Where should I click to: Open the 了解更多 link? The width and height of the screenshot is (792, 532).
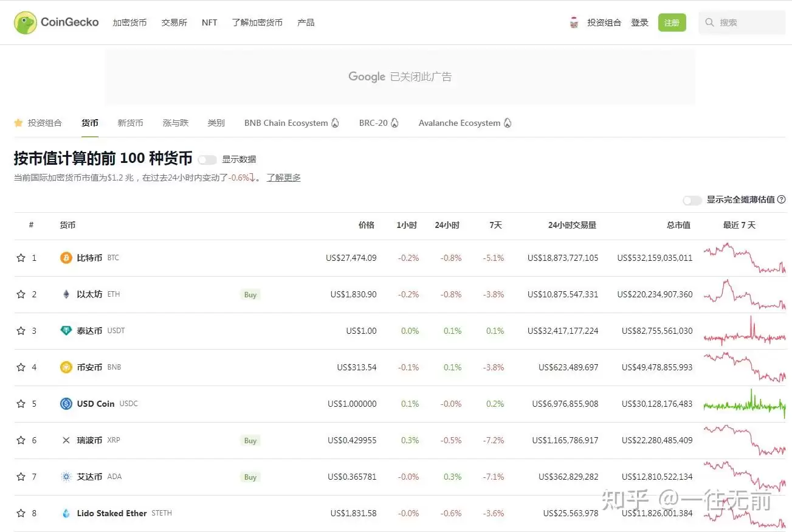(x=283, y=177)
